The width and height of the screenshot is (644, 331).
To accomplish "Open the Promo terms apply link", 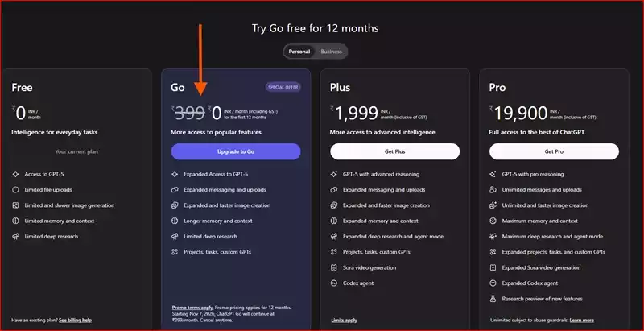I will 192,308.
